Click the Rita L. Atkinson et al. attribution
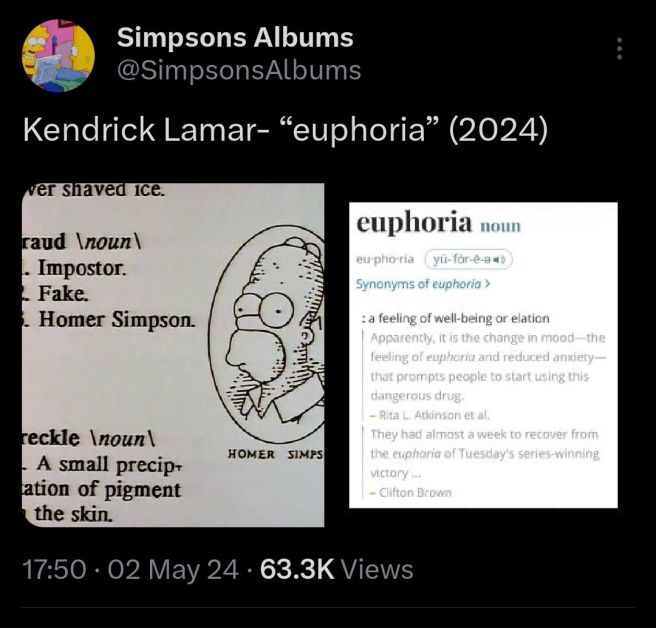The width and height of the screenshot is (656, 628). pos(430,415)
